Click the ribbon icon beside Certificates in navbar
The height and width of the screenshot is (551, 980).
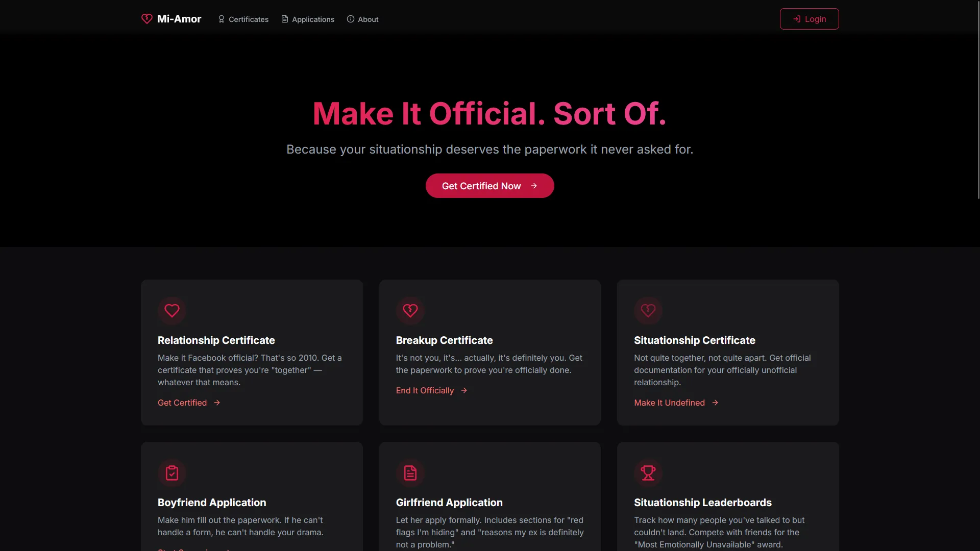click(222, 19)
